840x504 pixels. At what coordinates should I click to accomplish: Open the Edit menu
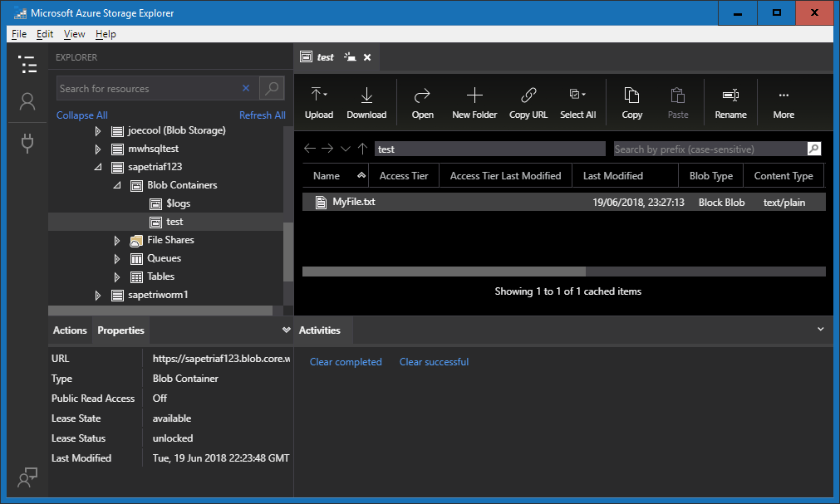pos(46,34)
